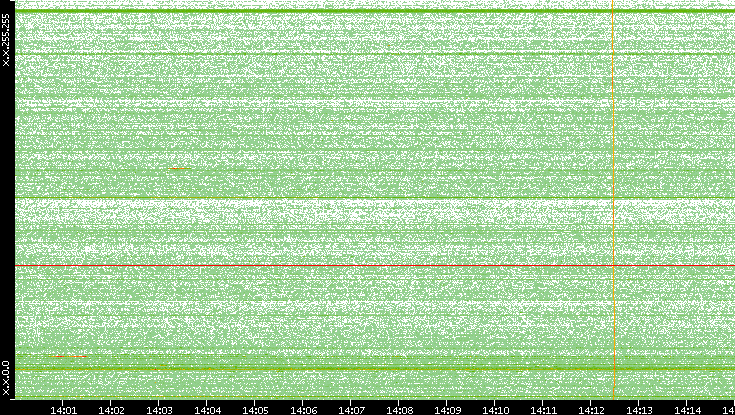Click the 14:08 time axis label
This screenshot has width=735, height=415.
pyautogui.click(x=399, y=410)
